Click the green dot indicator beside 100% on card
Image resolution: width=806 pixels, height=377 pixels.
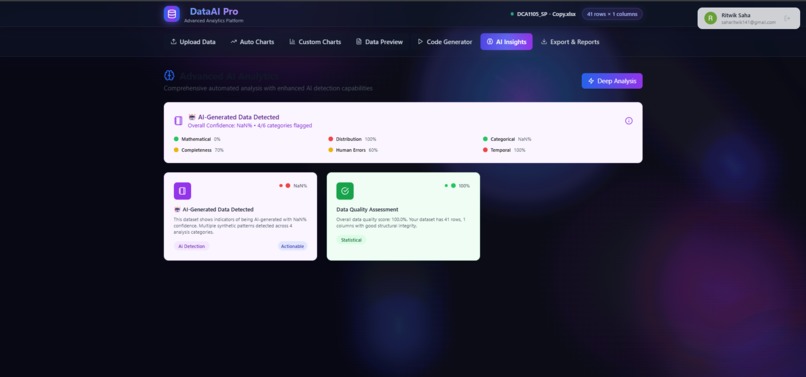pyautogui.click(x=453, y=186)
